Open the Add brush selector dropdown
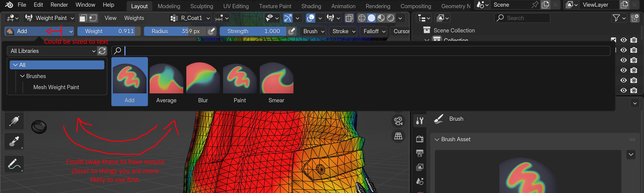The height and width of the screenshot is (193, 644). 39,31
